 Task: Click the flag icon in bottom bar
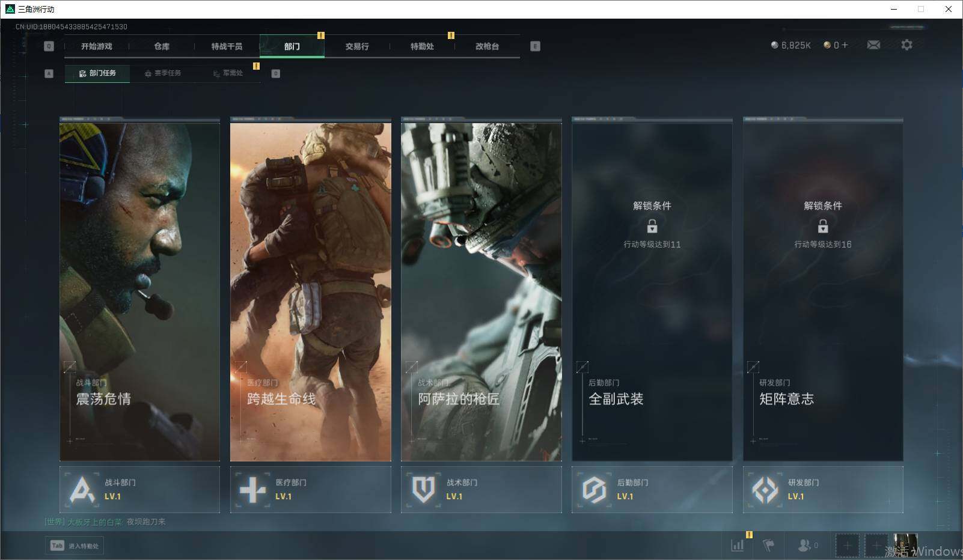pyautogui.click(x=768, y=545)
